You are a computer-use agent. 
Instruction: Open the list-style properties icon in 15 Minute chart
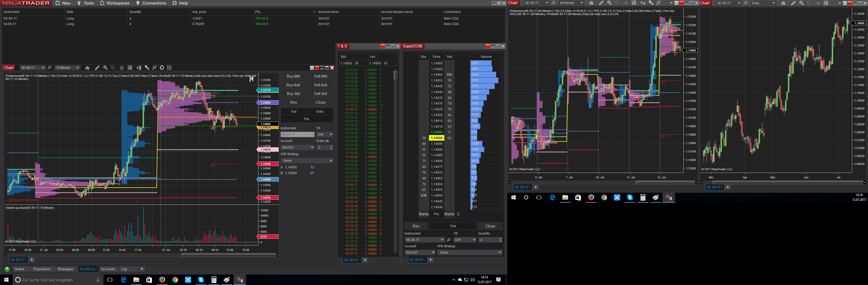click(x=170, y=68)
